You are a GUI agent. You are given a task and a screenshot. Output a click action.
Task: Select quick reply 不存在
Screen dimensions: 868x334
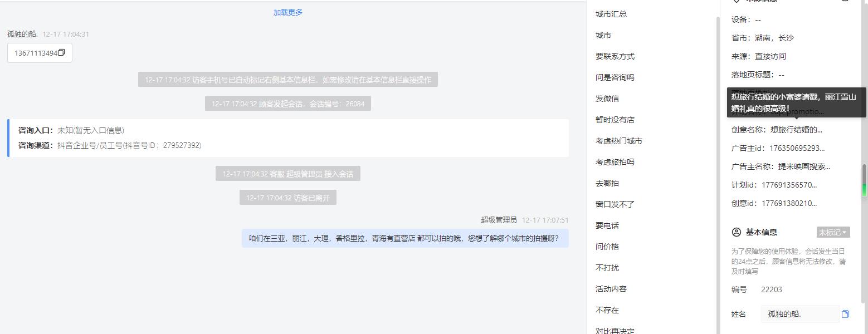[607, 310]
